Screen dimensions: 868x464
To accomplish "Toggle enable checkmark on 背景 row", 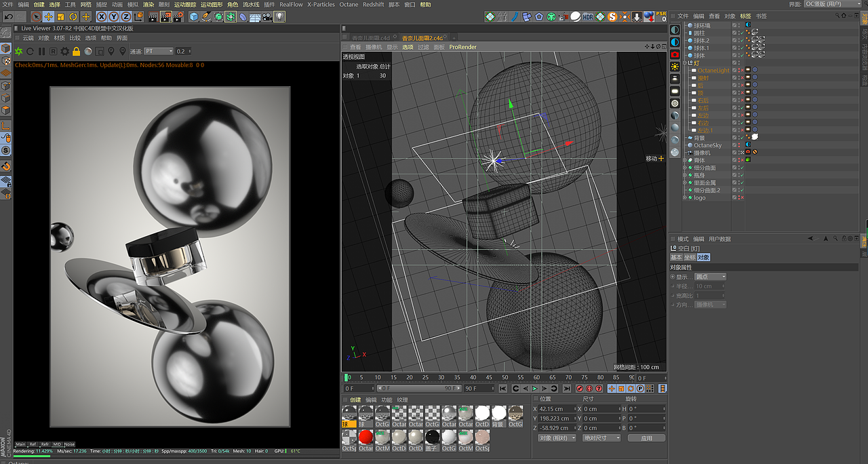I will click(743, 138).
